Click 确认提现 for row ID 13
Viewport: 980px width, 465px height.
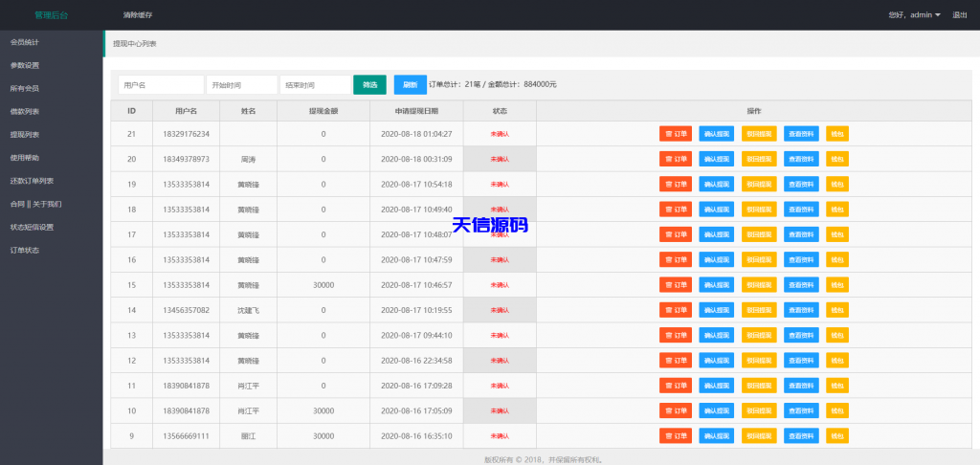[716, 335]
